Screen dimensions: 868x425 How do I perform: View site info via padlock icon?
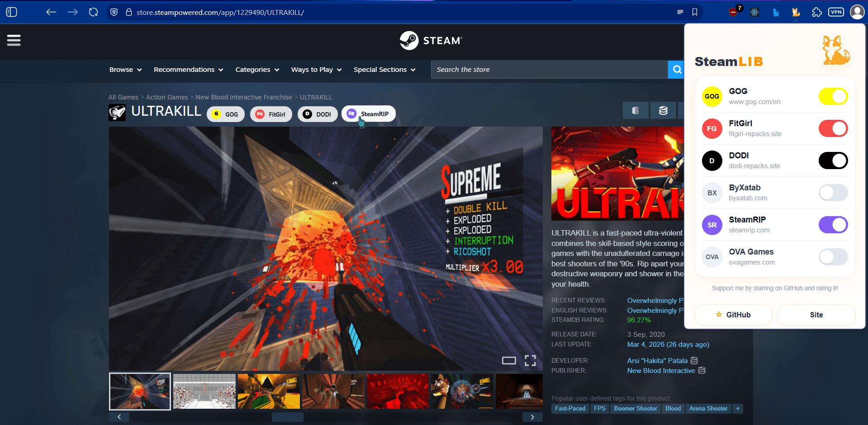(x=128, y=12)
